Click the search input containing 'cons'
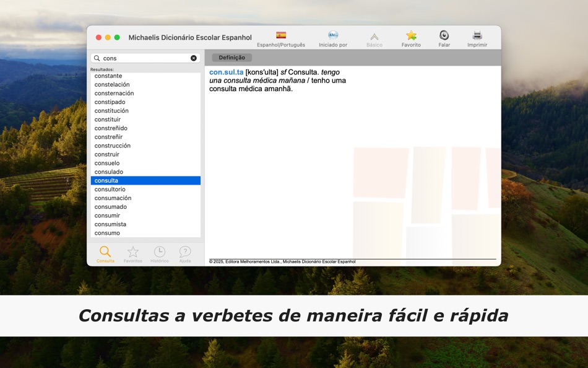 click(x=146, y=58)
